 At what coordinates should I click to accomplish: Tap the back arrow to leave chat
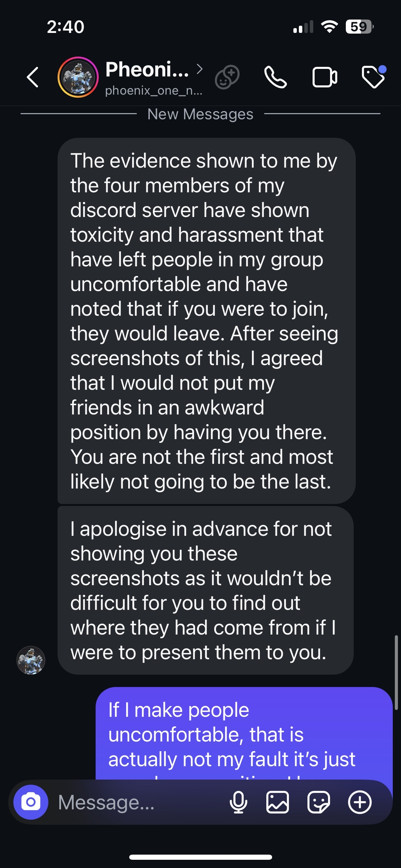(33, 77)
